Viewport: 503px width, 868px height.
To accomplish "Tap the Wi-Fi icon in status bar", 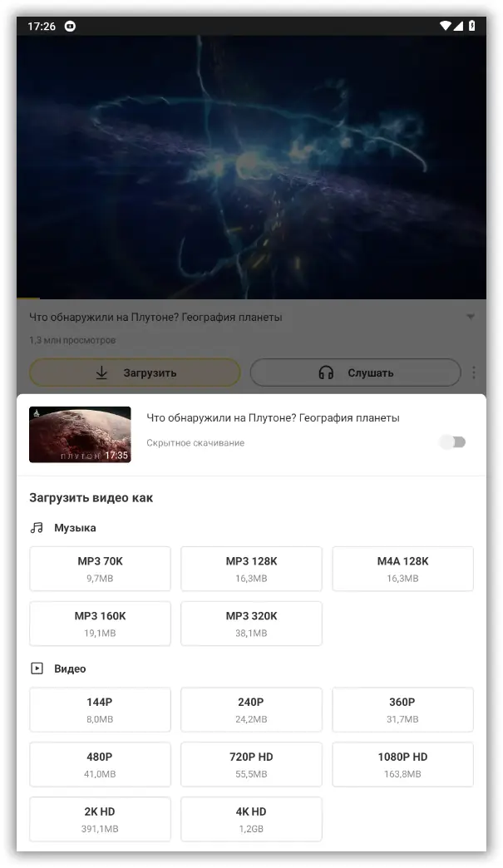I will coord(445,27).
